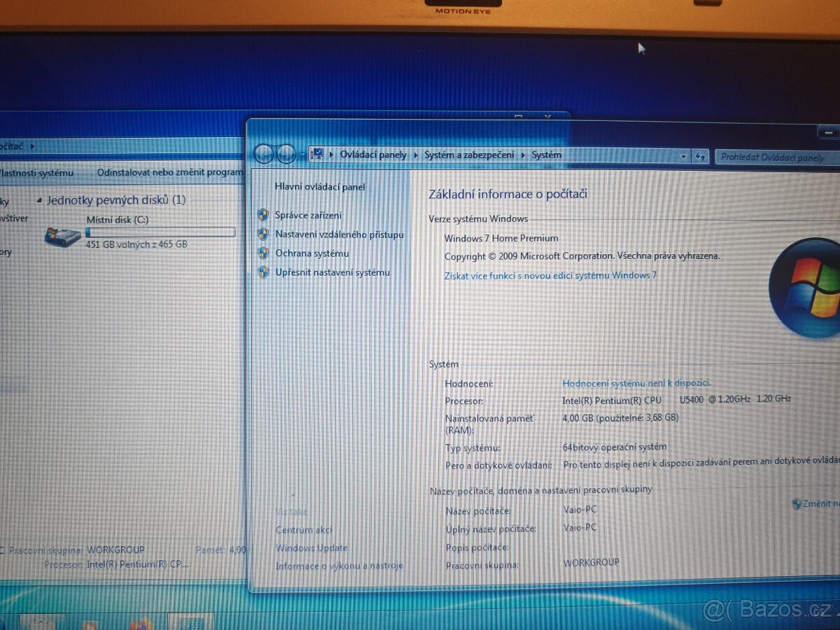840x630 pixels.
Task: Click the shield icon beside Nastavení vzdáleného přístupu
Action: 263,234
